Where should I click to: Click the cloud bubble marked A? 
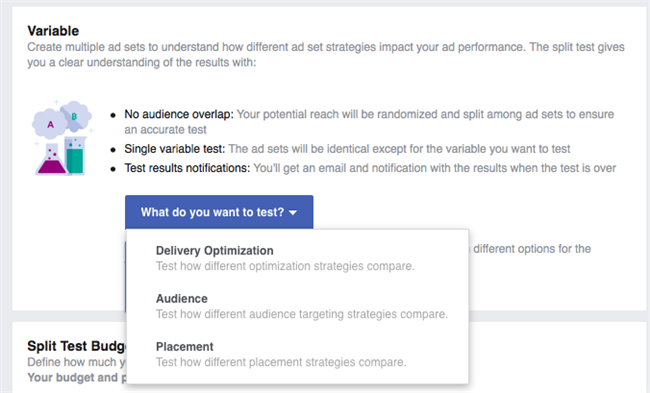pyautogui.click(x=50, y=124)
